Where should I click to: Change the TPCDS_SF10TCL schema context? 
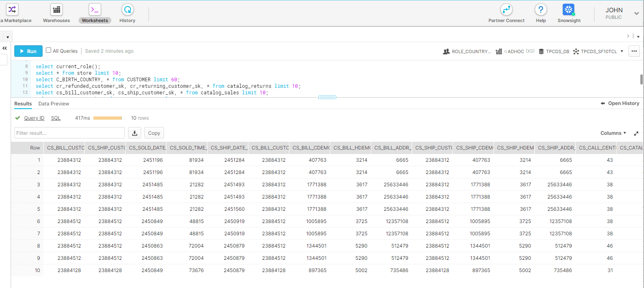pyautogui.click(x=595, y=51)
